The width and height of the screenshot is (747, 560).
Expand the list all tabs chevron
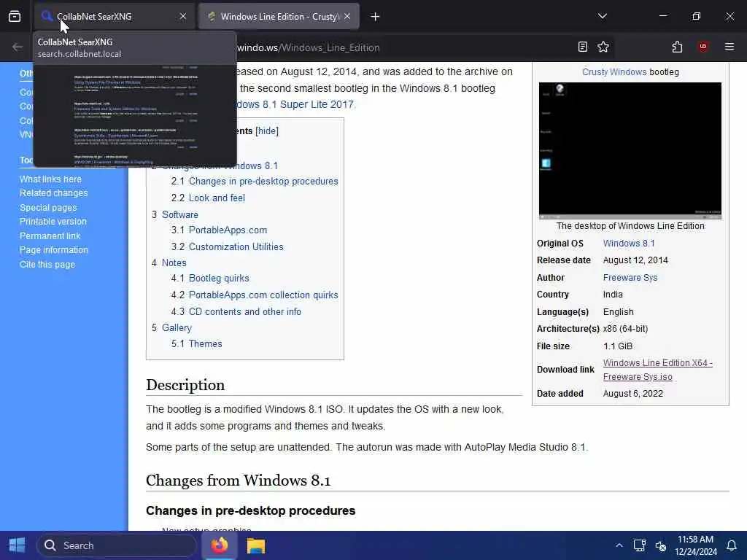coord(602,16)
